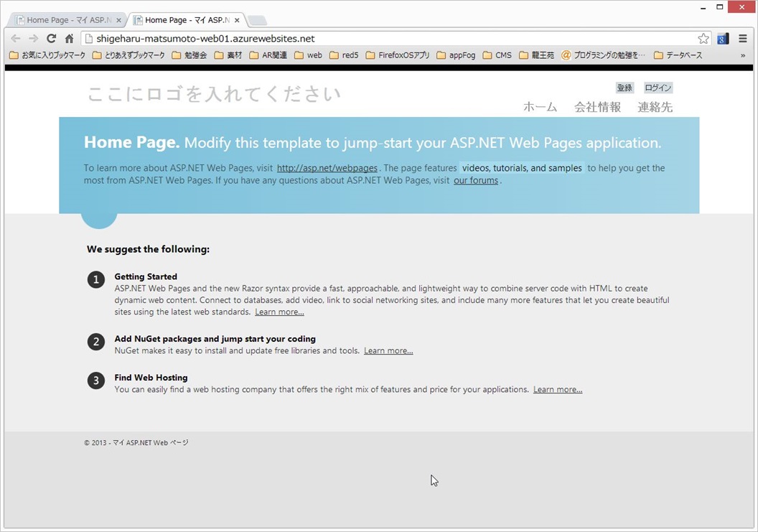Bookmark this page with the star icon
This screenshot has height=532, width=758.
pyautogui.click(x=703, y=39)
